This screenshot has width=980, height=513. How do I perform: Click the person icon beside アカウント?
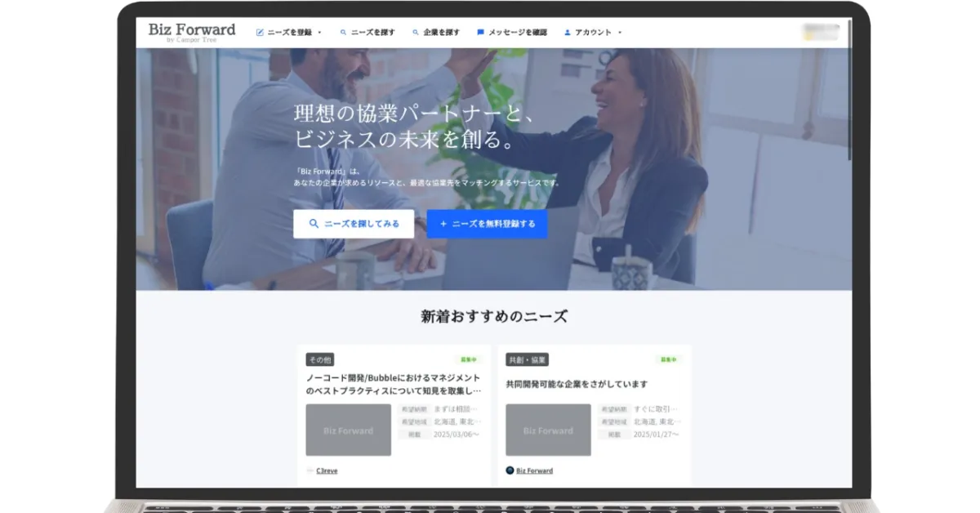coord(567,33)
